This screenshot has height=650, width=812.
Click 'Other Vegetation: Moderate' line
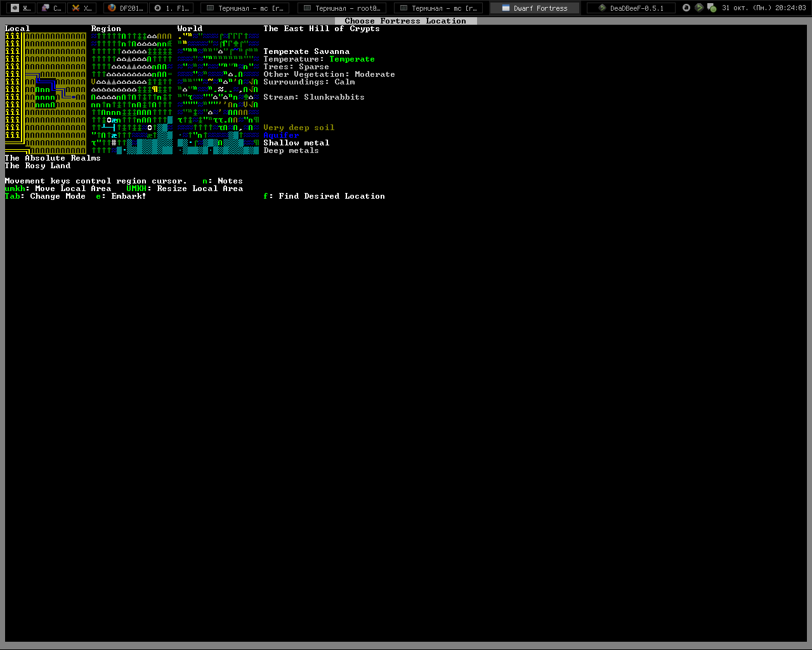[330, 74]
